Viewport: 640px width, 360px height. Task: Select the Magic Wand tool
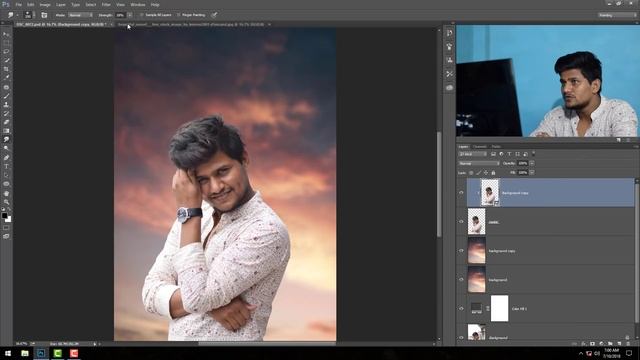click(x=6, y=60)
